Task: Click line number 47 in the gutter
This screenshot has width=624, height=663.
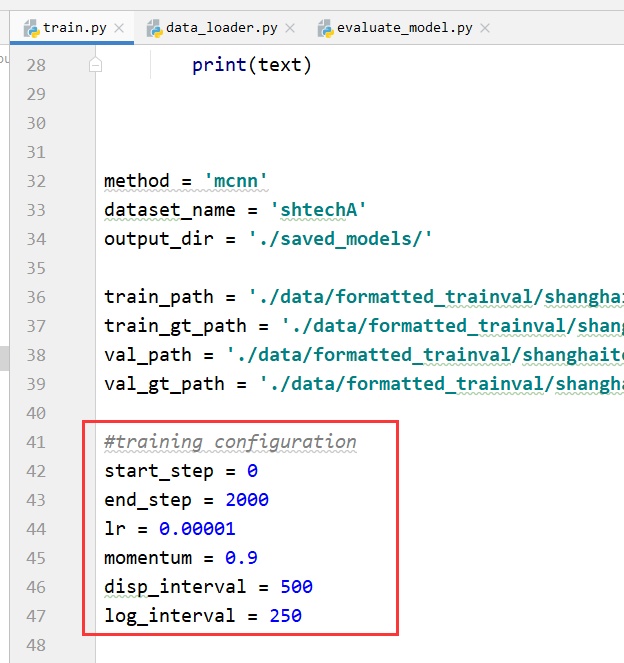Action: point(36,616)
